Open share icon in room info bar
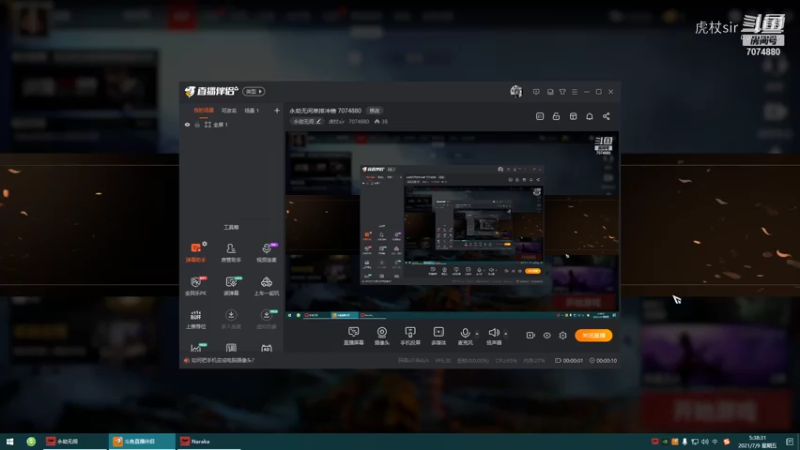The image size is (800, 450). [606, 116]
